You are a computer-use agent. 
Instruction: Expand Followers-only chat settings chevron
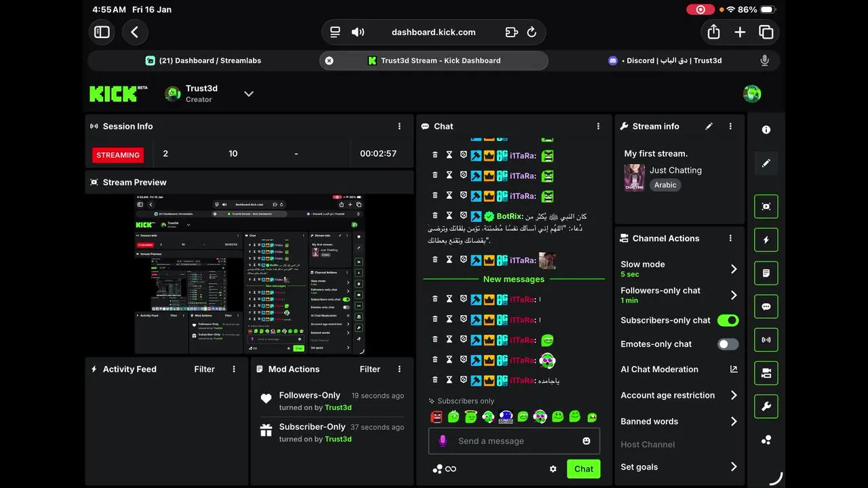(734, 295)
